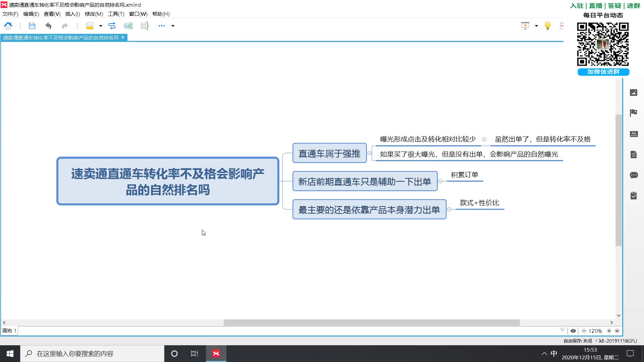Image resolution: width=644 pixels, height=362 pixels.
Task: Open the Notes panel
Action: coord(634,155)
